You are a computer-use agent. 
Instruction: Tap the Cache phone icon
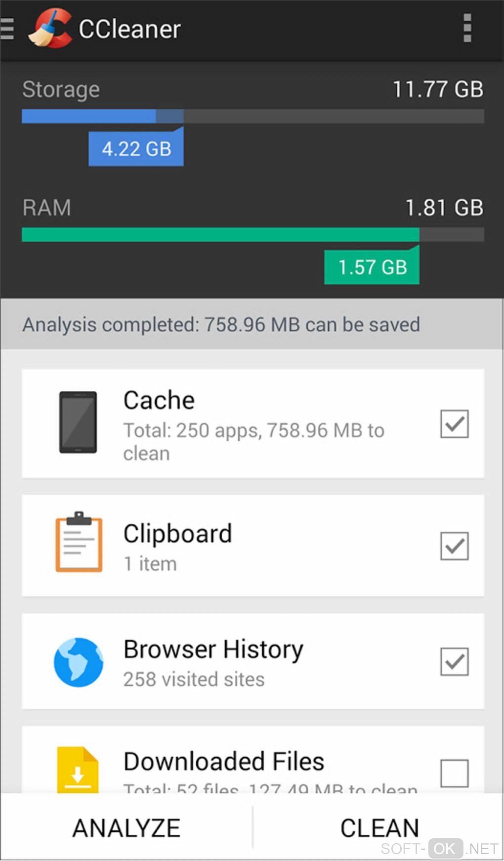pos(78,423)
